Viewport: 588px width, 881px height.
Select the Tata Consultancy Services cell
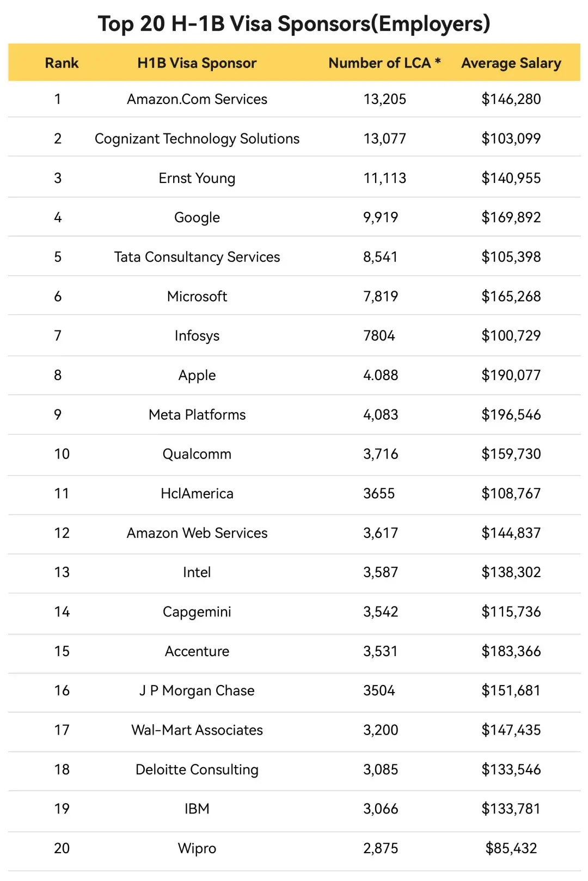(x=197, y=257)
